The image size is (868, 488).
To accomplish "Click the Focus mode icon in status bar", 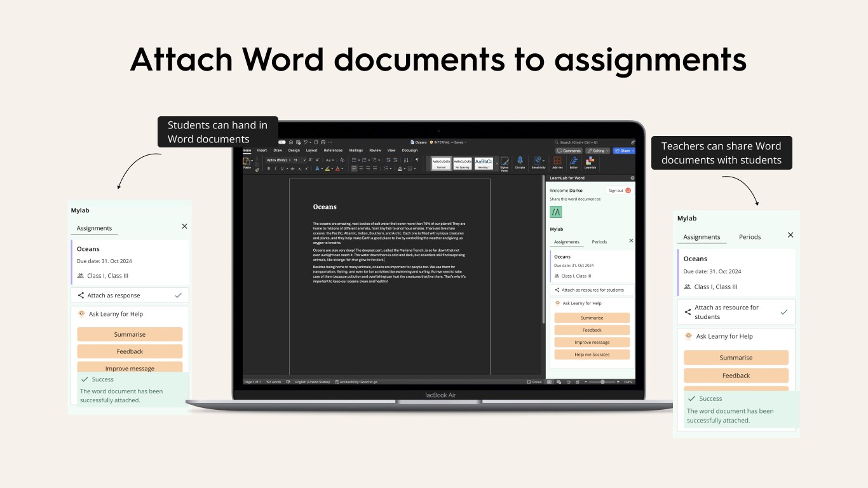I will [529, 382].
